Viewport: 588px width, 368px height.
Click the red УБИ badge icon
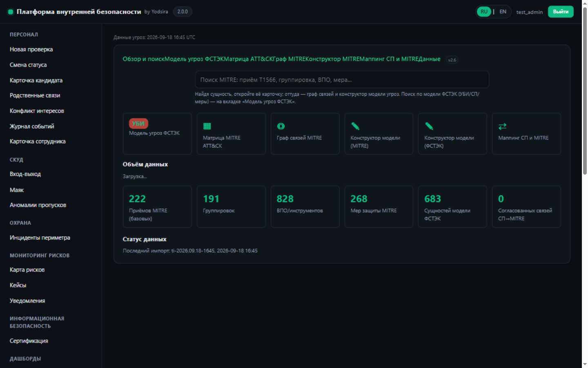[x=138, y=123]
